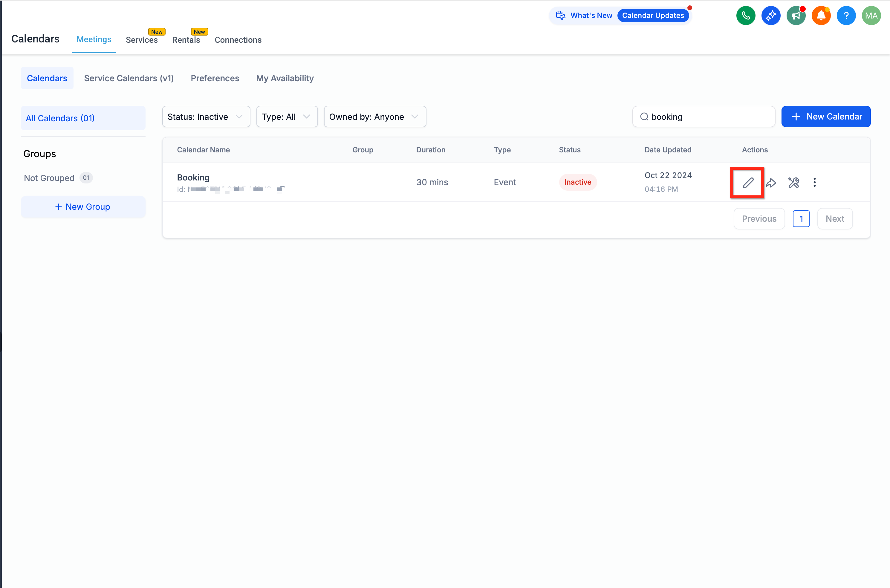Click the blue question mark help icon
This screenshot has height=588, width=890.
point(846,16)
